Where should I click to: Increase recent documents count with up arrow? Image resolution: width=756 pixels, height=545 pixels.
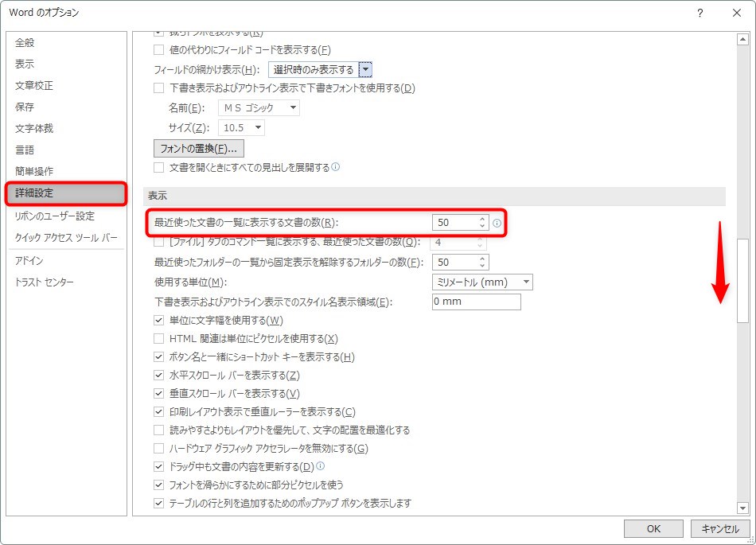[x=482, y=220]
